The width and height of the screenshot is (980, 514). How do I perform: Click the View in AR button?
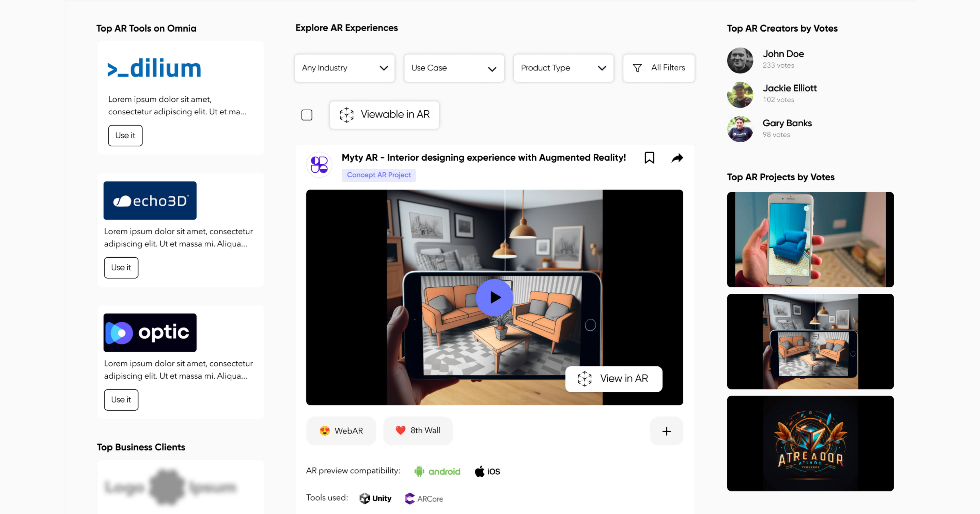pyautogui.click(x=613, y=379)
